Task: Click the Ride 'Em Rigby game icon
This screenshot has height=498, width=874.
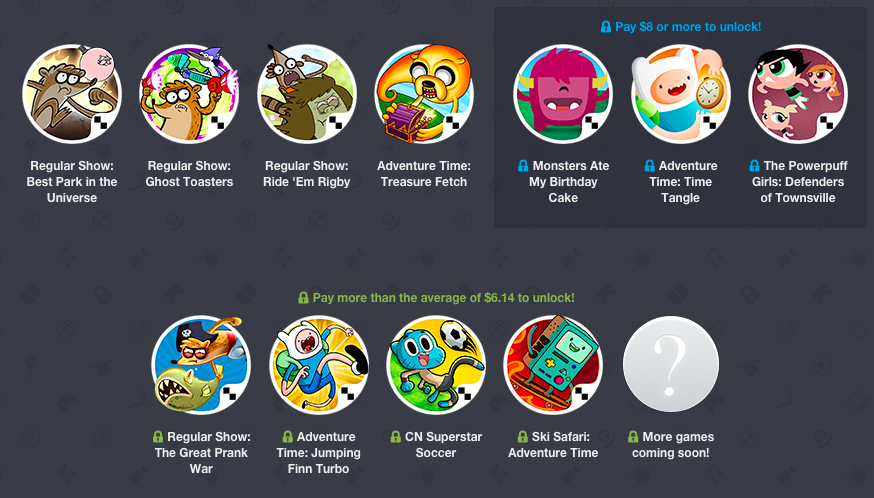Action: [x=307, y=94]
